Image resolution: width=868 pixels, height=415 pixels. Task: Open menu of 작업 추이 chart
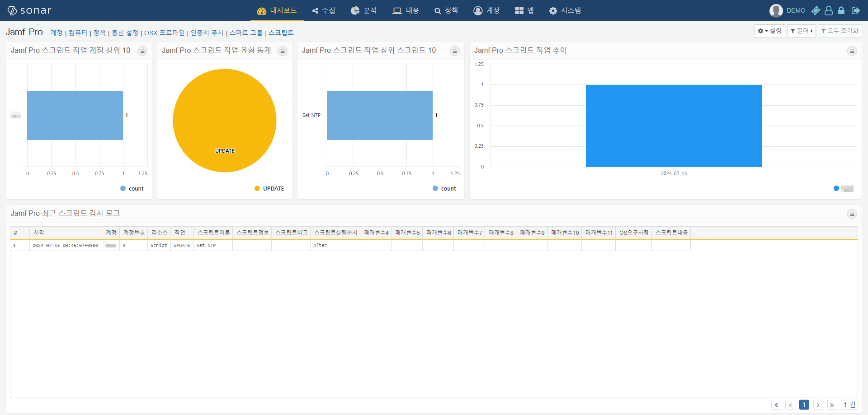coord(852,51)
